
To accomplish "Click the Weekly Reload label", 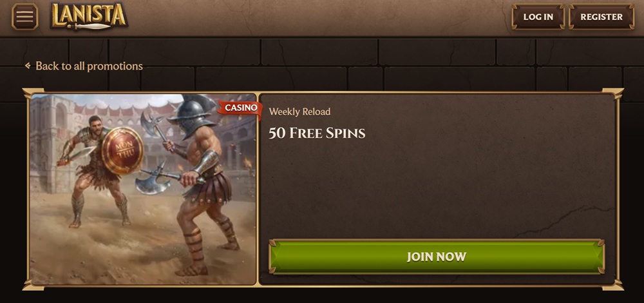I will pyautogui.click(x=299, y=112).
